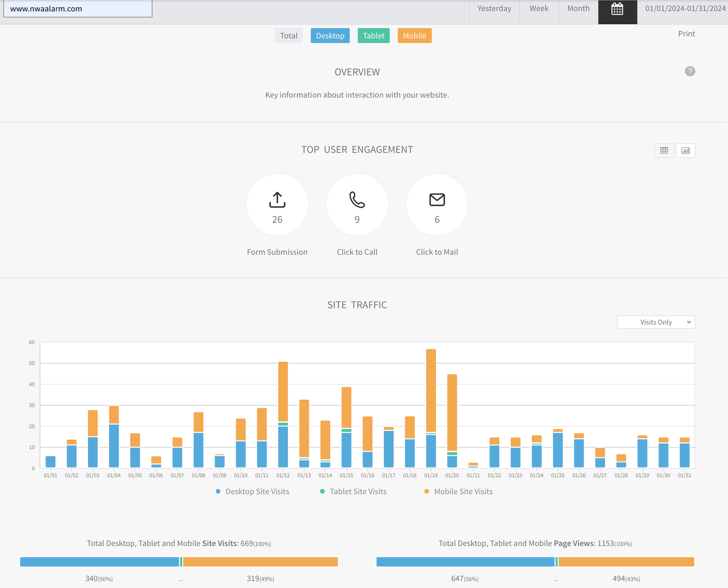Click the Form Submission upload icon
This screenshot has width=728, height=588.
click(277, 200)
